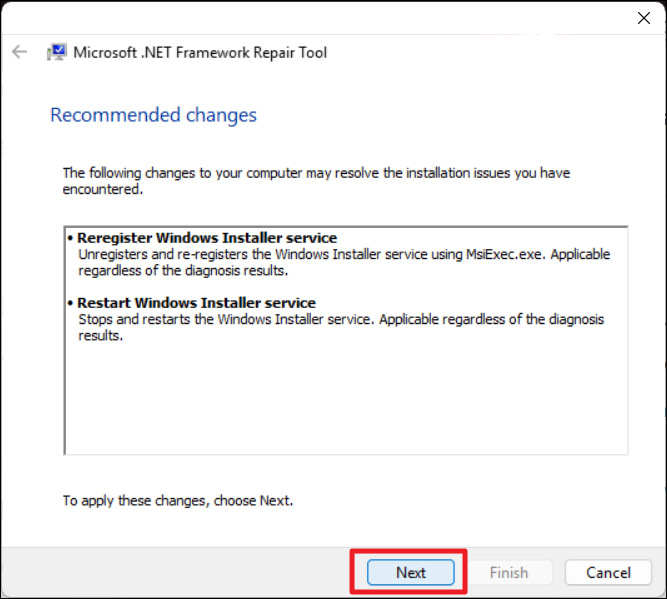Click the bullet beside Restart Windows Installer
This screenshot has height=599, width=667.
point(71,303)
